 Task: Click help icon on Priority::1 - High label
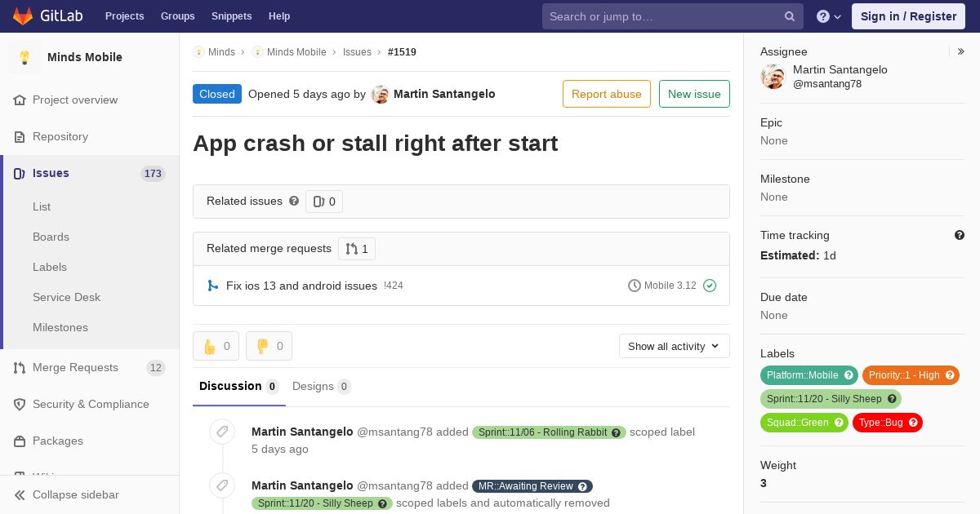click(950, 375)
